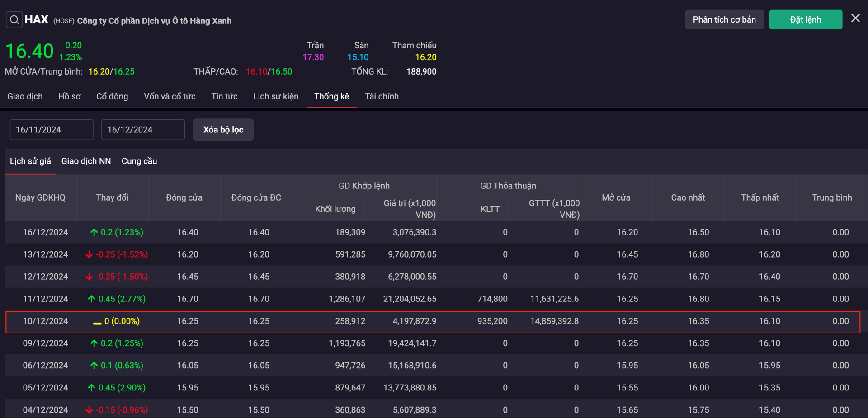
Task: Click the red down arrow for 13/12/2024
Action: click(x=89, y=254)
